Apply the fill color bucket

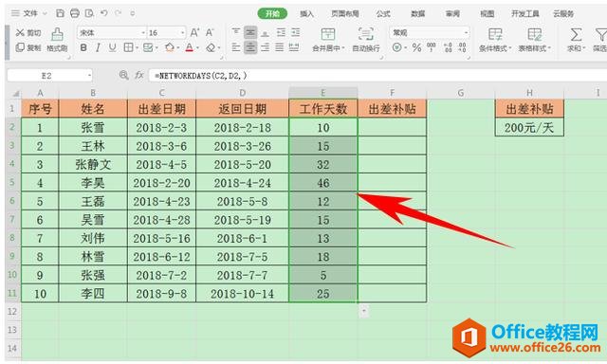170,47
